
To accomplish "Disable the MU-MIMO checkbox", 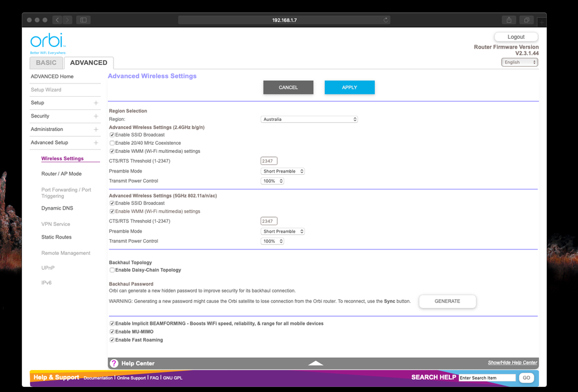I will tap(112, 332).
